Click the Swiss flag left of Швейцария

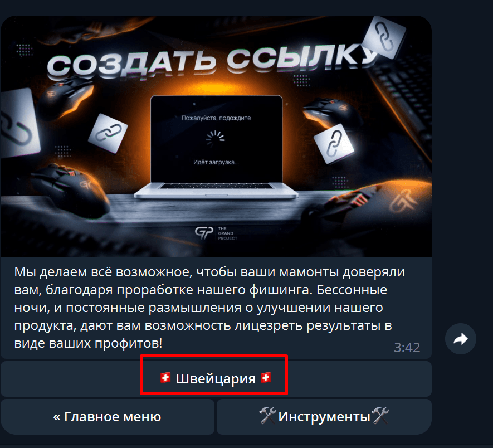(x=165, y=378)
